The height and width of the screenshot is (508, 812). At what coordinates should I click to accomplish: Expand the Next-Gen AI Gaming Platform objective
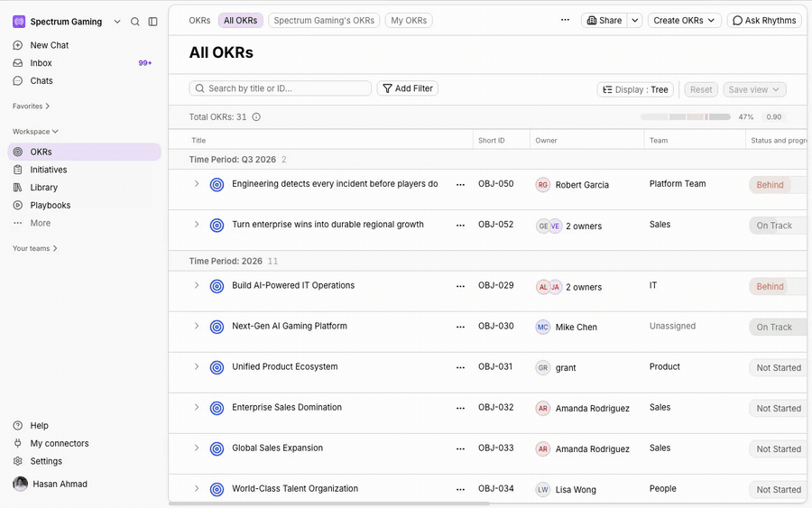tap(197, 326)
